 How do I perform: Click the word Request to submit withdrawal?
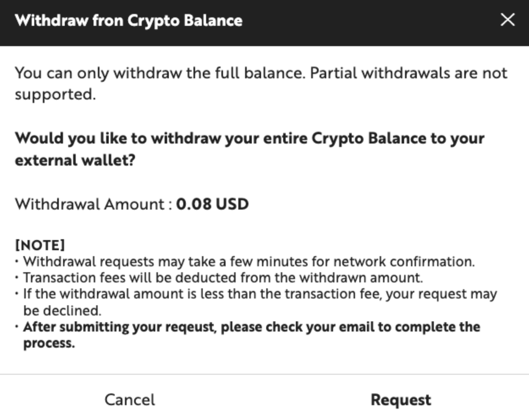click(400, 399)
